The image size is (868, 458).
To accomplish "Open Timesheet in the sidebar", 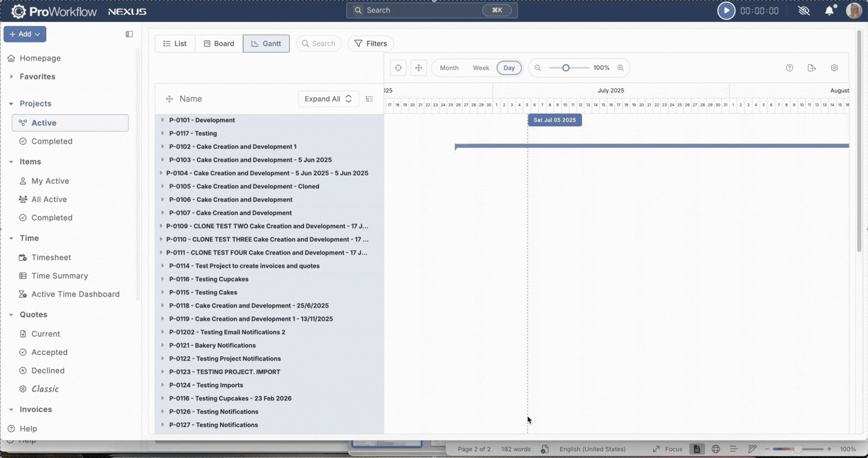I will [x=51, y=257].
